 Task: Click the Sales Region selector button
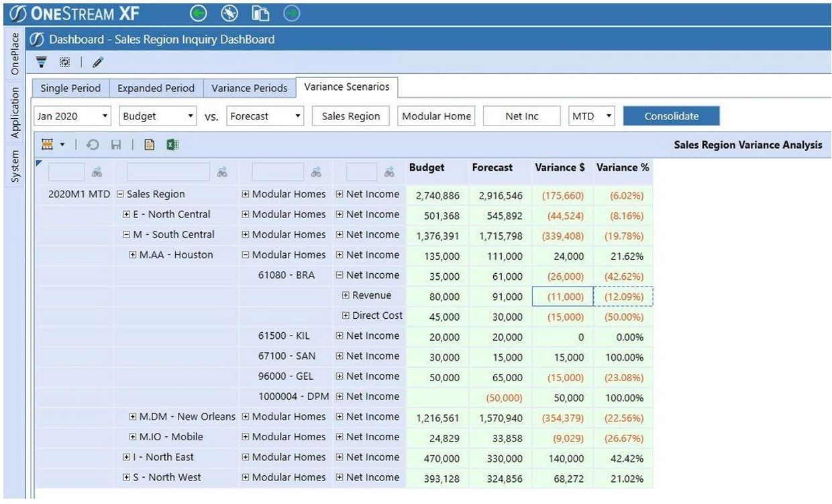tap(351, 116)
